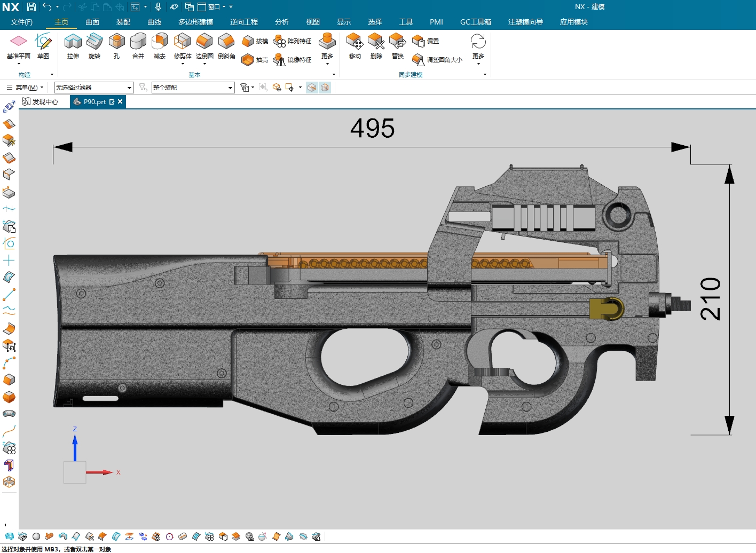This screenshot has width=756, height=553.
Task: Switch to the 装配 ribbon tab
Action: coord(123,22)
